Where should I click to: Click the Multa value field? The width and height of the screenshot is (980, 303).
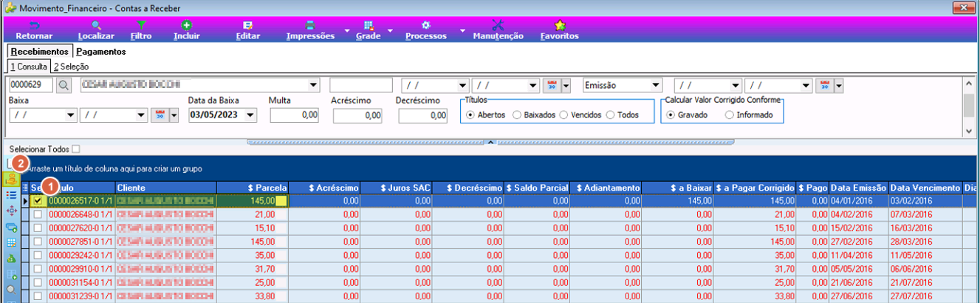pos(294,115)
